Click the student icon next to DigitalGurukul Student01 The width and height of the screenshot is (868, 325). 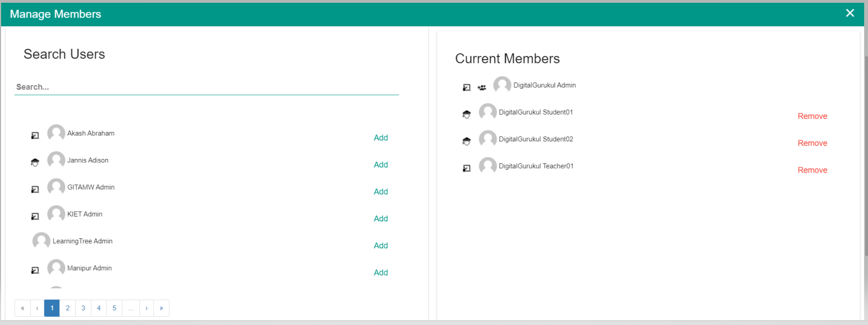pos(467,115)
